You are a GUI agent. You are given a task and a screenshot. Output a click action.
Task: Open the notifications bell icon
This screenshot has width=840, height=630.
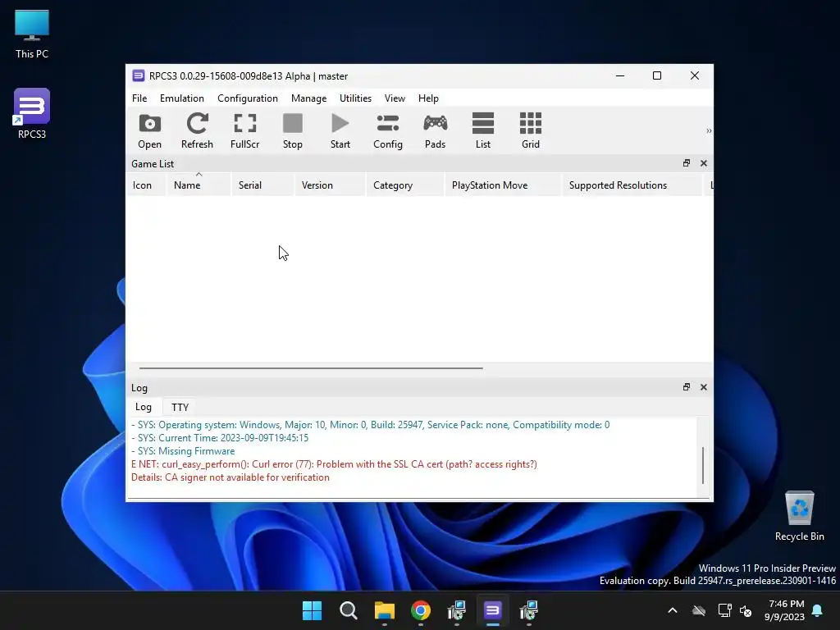tap(818, 610)
